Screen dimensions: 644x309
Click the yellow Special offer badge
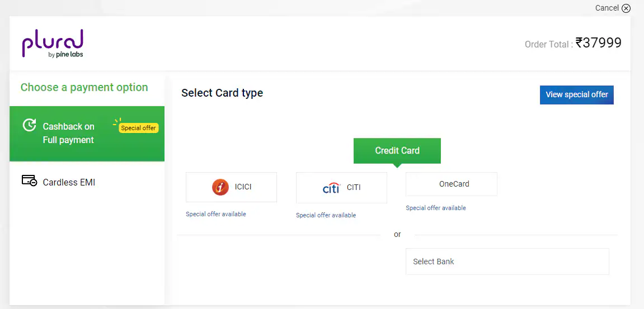tap(139, 128)
